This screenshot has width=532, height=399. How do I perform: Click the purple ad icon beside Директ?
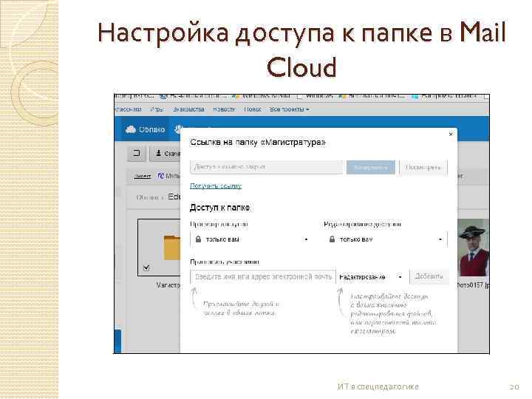[161, 176]
